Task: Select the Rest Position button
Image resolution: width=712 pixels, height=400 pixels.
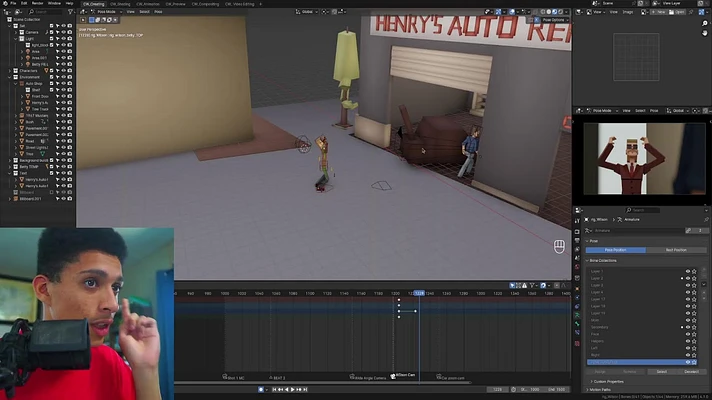Action: point(676,250)
